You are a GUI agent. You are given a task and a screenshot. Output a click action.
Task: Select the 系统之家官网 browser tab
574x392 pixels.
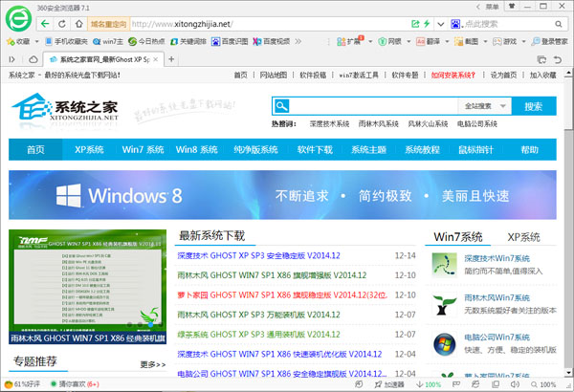(103, 59)
